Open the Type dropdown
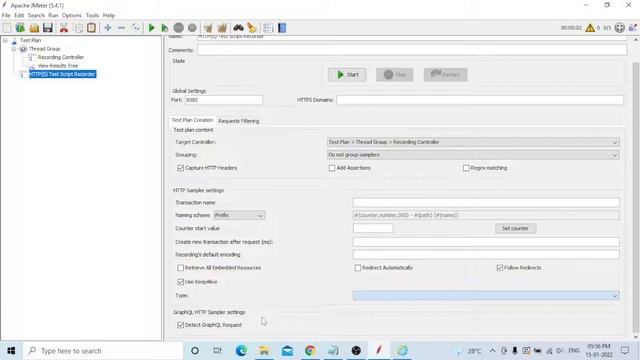The height and width of the screenshot is (360, 640). pos(486,295)
